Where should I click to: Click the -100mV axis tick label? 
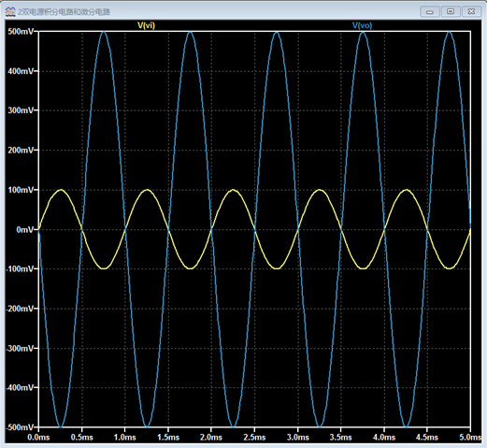[x=20, y=268]
